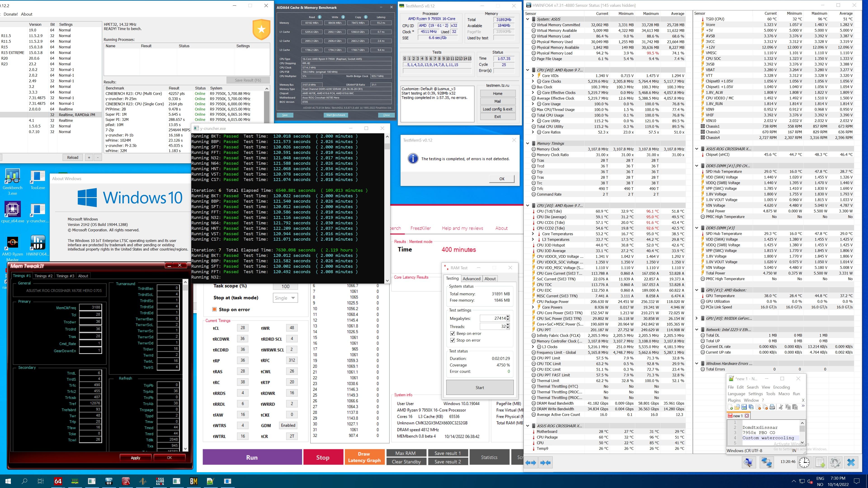This screenshot has height=488, width=868.
Task: Click OK in TestMem5 completion dialog
Action: [502, 179]
